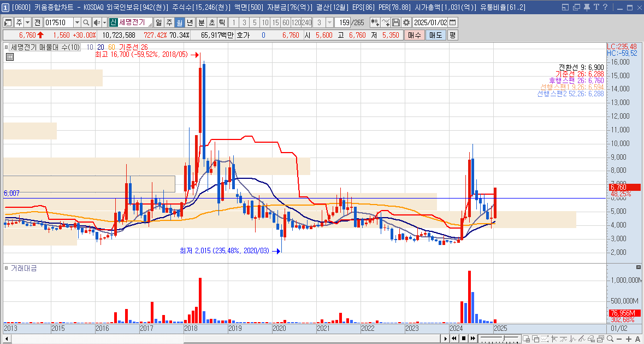Screen dimensions: 644x344
Task: Click the 매수 buy button
Action: point(414,36)
